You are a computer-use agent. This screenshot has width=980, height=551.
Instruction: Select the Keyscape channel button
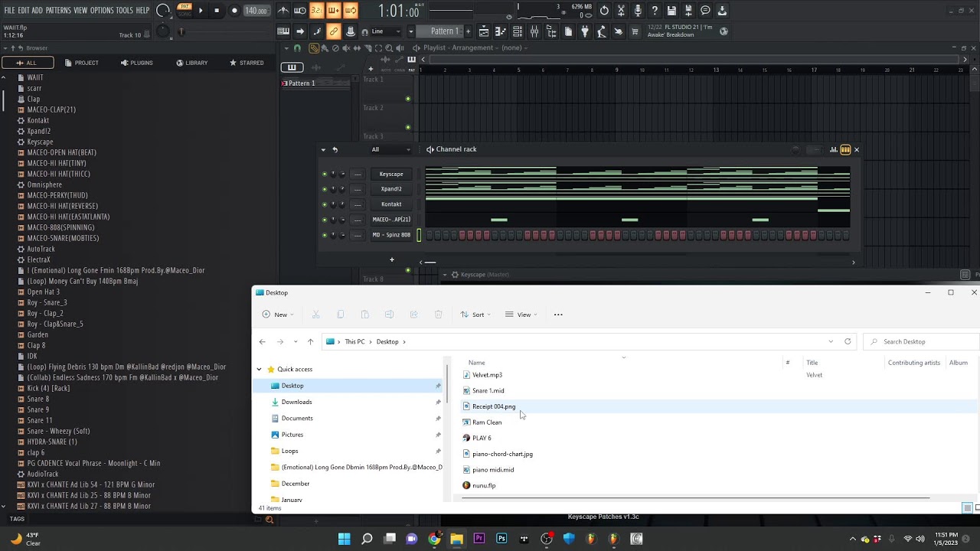[x=391, y=174]
